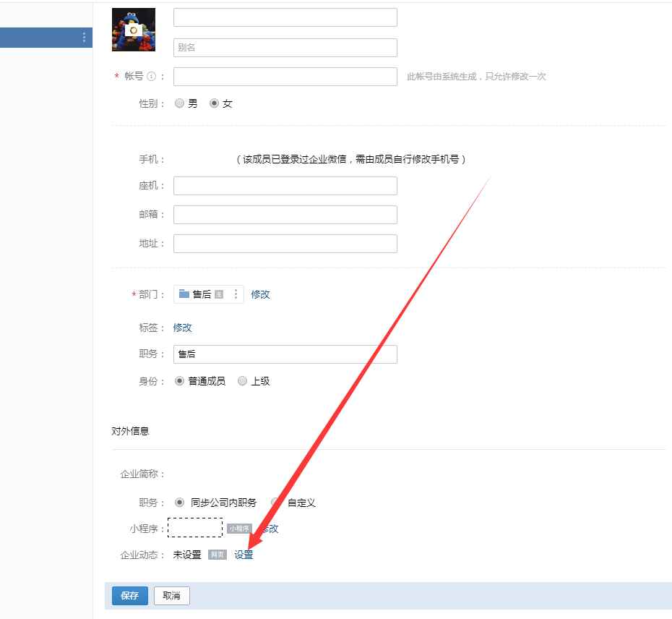Select the 女 gender radio button
This screenshot has width=672, height=619.
[214, 103]
